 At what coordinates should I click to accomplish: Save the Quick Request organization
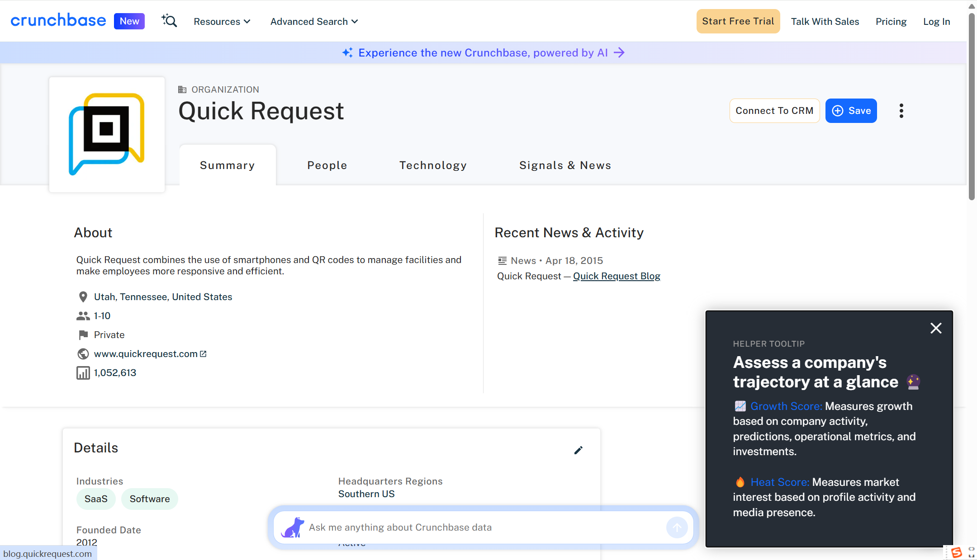pos(851,111)
